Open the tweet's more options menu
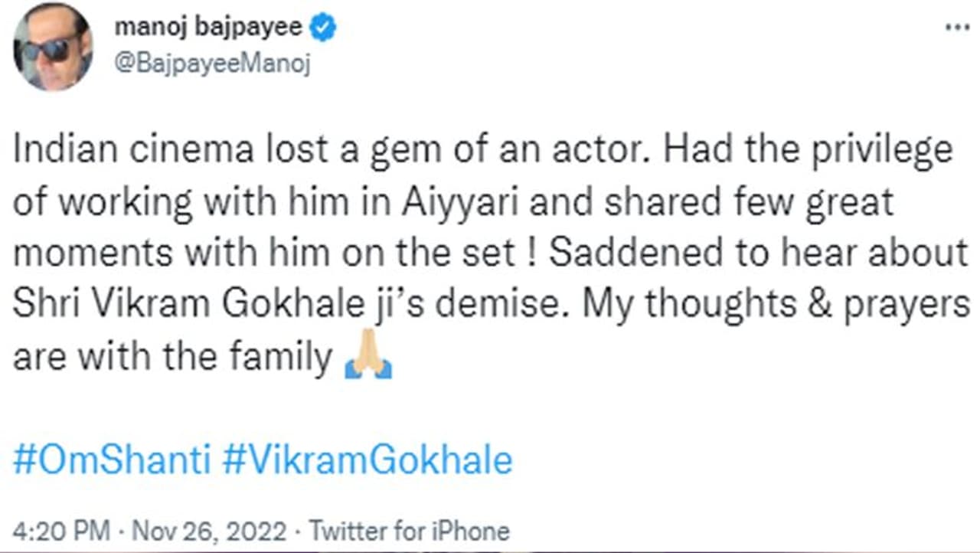The height and width of the screenshot is (553, 980). click(957, 28)
